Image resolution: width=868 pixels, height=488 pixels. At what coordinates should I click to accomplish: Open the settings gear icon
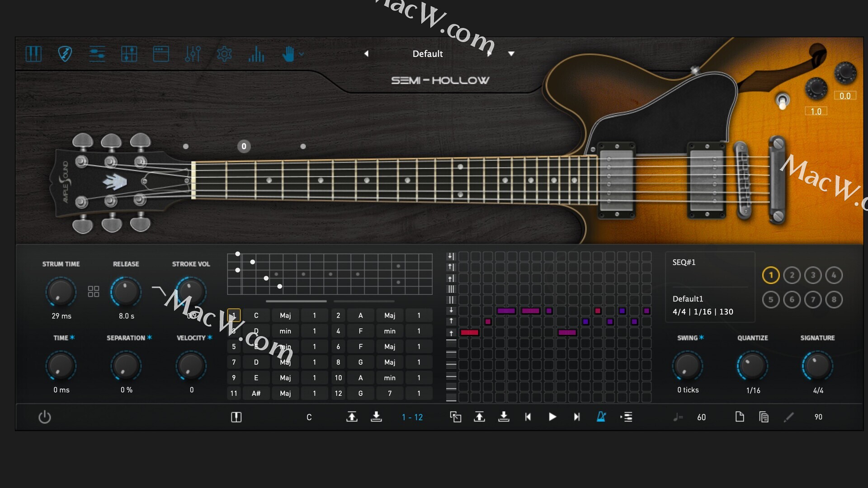pos(224,54)
